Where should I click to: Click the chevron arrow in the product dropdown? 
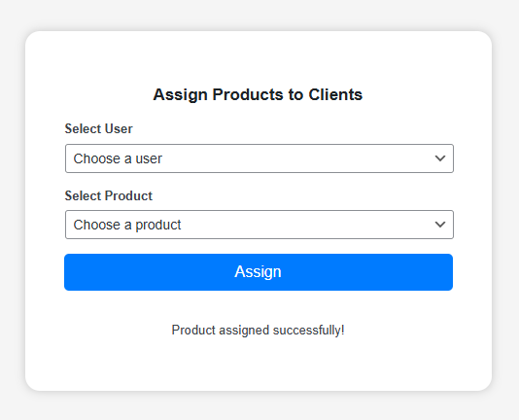(440, 225)
